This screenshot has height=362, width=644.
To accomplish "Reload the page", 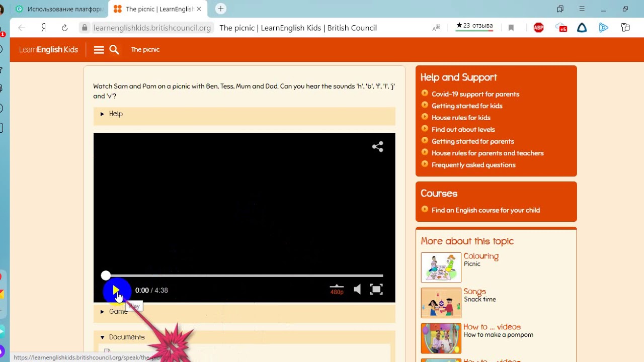I will pyautogui.click(x=64, y=28).
